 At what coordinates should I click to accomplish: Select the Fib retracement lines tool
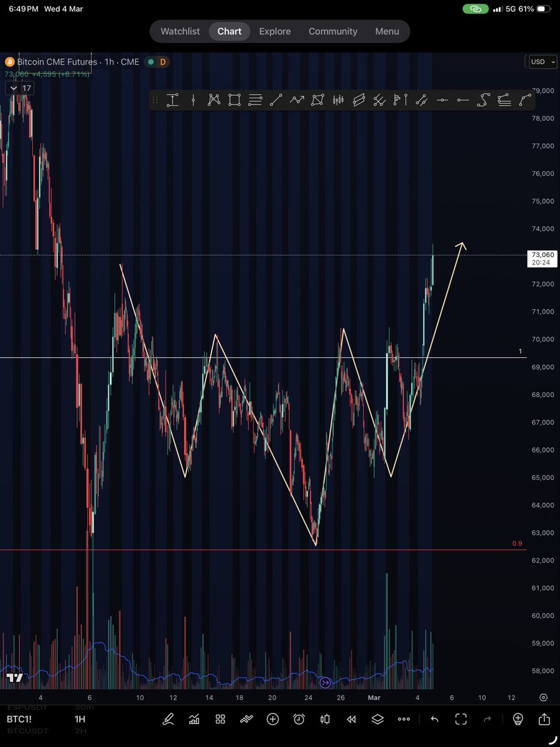[x=255, y=100]
